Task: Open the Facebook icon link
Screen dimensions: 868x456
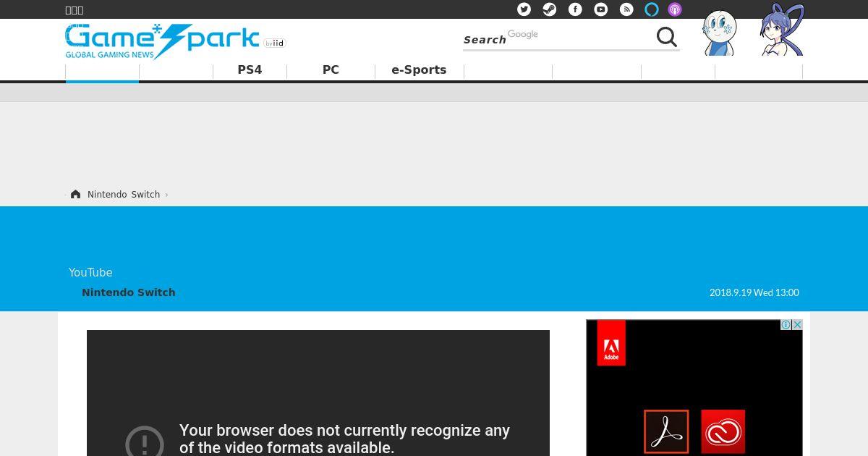Action: 575,9
